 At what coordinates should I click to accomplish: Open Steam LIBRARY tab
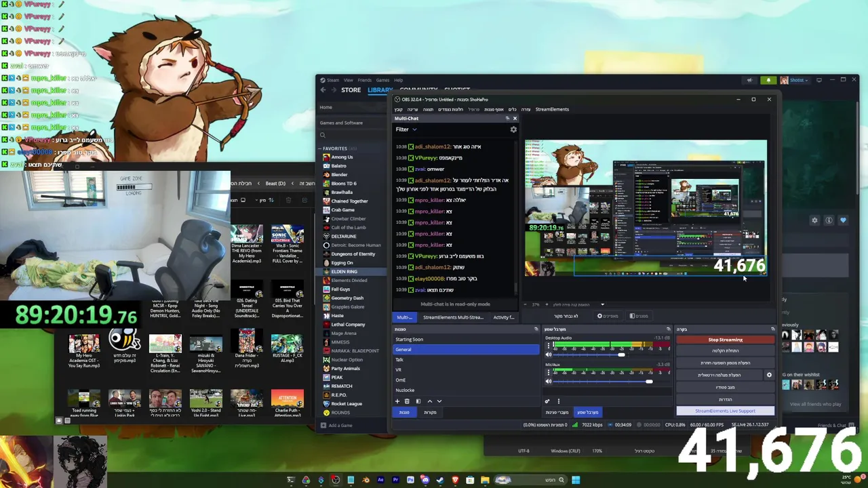tap(380, 90)
